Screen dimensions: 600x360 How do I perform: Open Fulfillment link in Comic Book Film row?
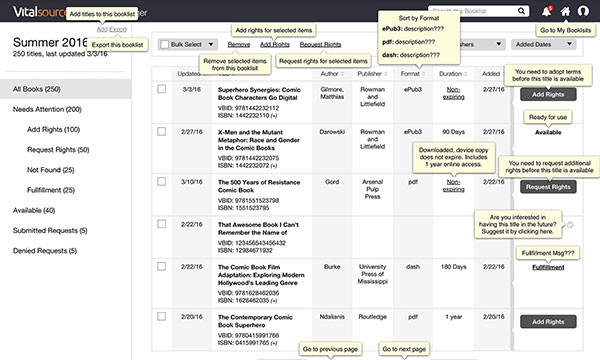coord(548,267)
